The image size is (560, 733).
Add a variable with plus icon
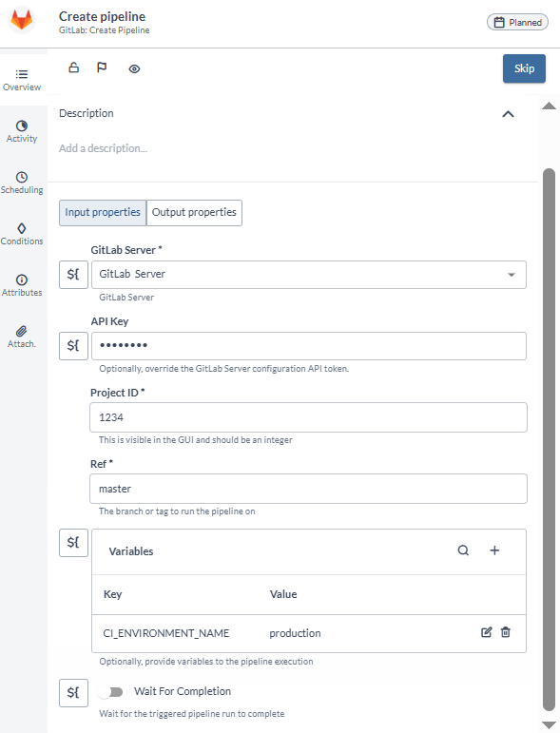tap(494, 550)
